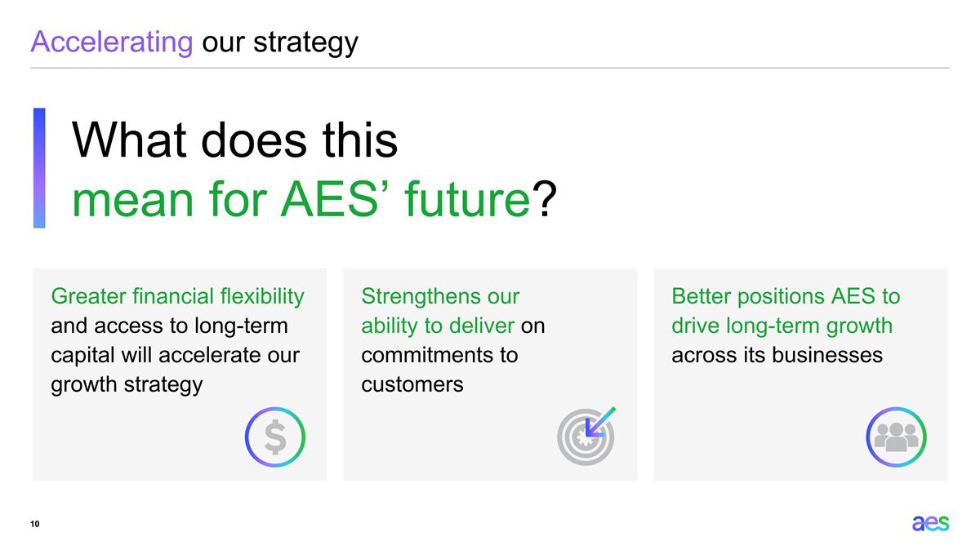Click the "capital will accelerate our" line
Image resolution: width=980 pixels, height=550 pixels.
click(x=176, y=354)
